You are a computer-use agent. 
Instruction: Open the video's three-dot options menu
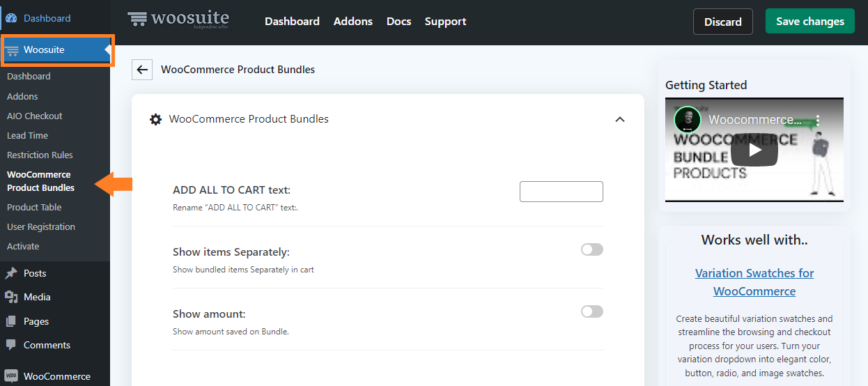point(819,121)
